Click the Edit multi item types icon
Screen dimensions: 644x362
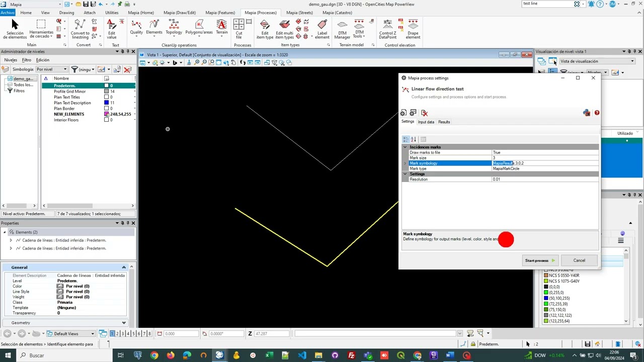pos(285,29)
